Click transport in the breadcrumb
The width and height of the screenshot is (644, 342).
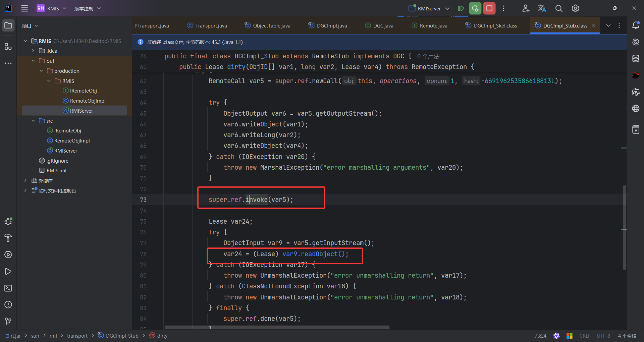coord(77,336)
